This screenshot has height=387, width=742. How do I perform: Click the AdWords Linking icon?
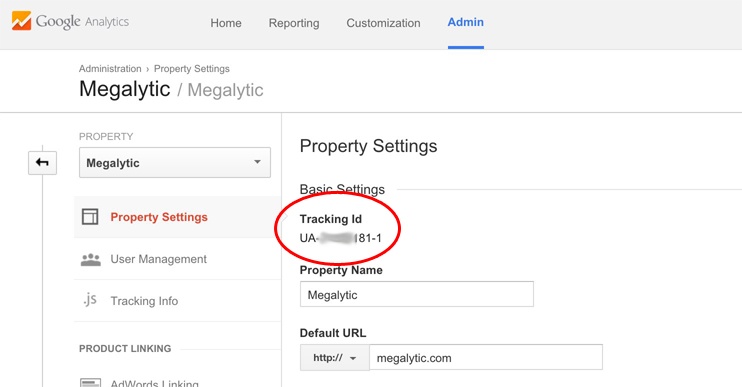tap(90, 382)
